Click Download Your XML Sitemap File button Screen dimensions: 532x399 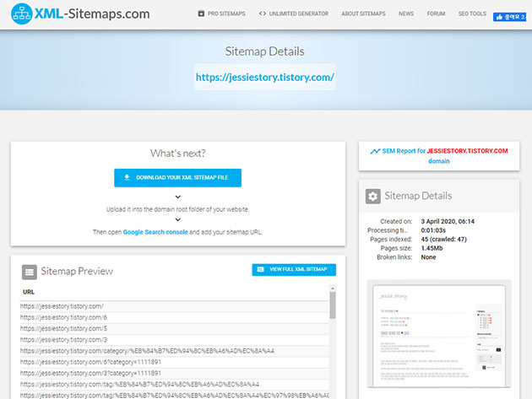(x=178, y=178)
